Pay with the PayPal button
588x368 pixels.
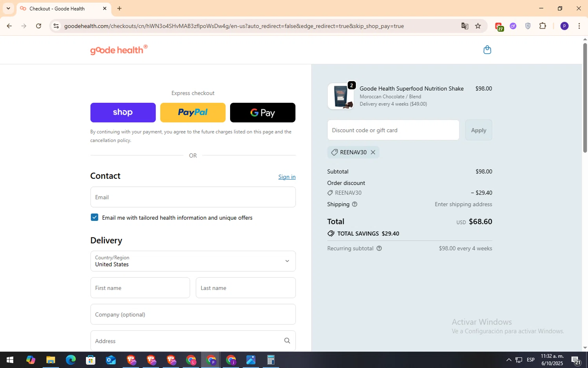pyautogui.click(x=193, y=113)
